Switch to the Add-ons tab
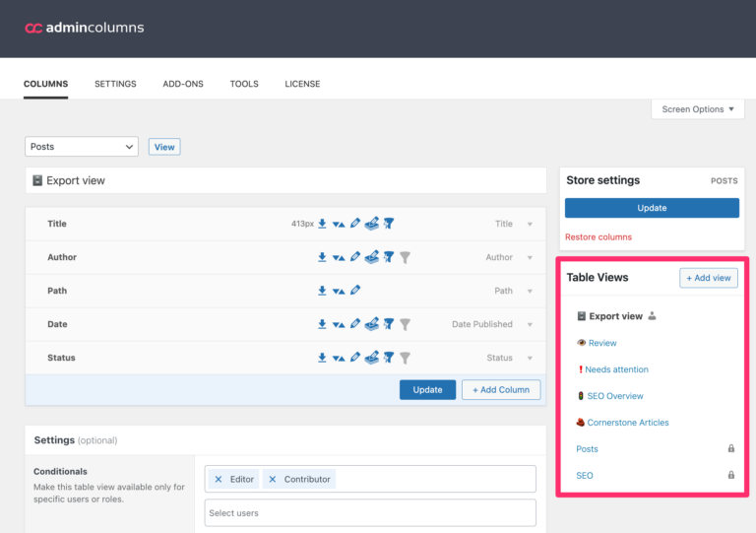 183,84
